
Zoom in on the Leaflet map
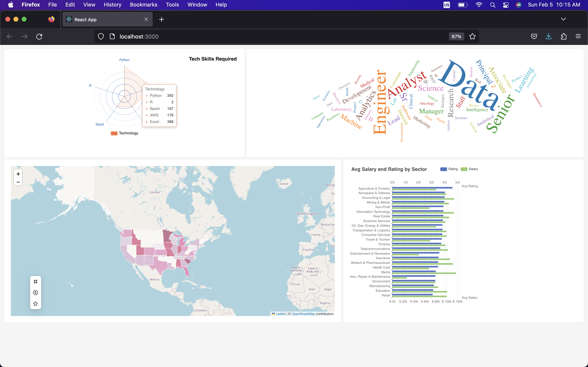(18, 174)
